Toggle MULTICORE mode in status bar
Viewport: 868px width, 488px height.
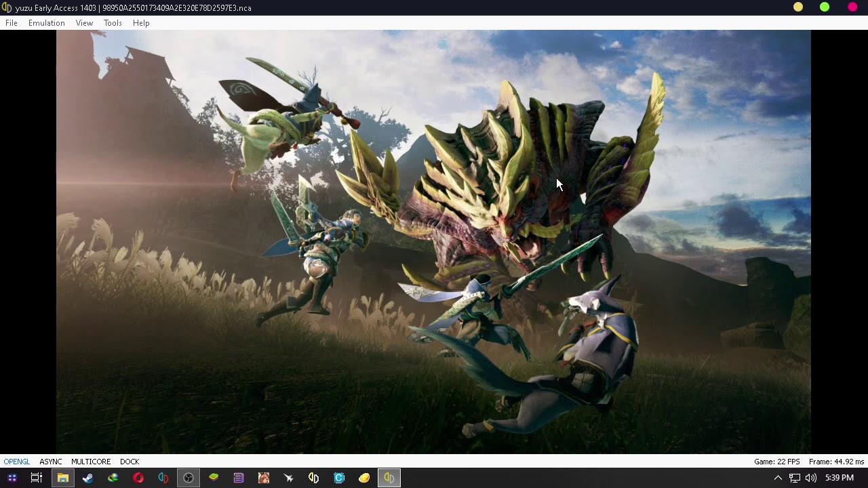[91, 462]
